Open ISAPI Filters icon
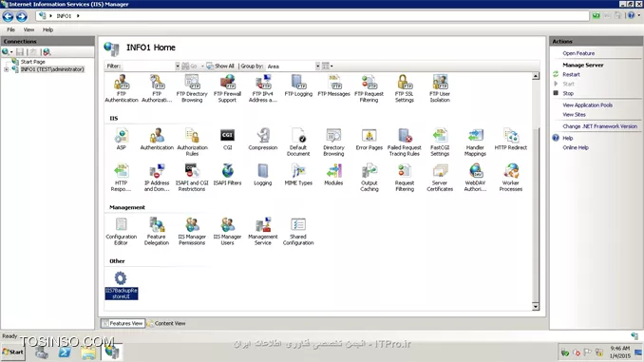 [x=227, y=175]
